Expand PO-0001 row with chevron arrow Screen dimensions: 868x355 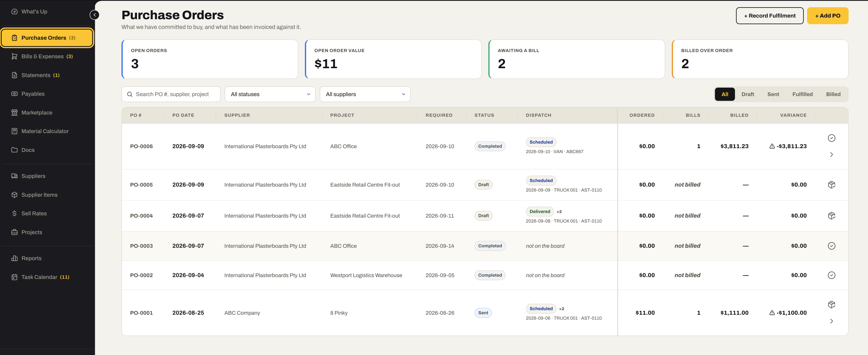831,321
